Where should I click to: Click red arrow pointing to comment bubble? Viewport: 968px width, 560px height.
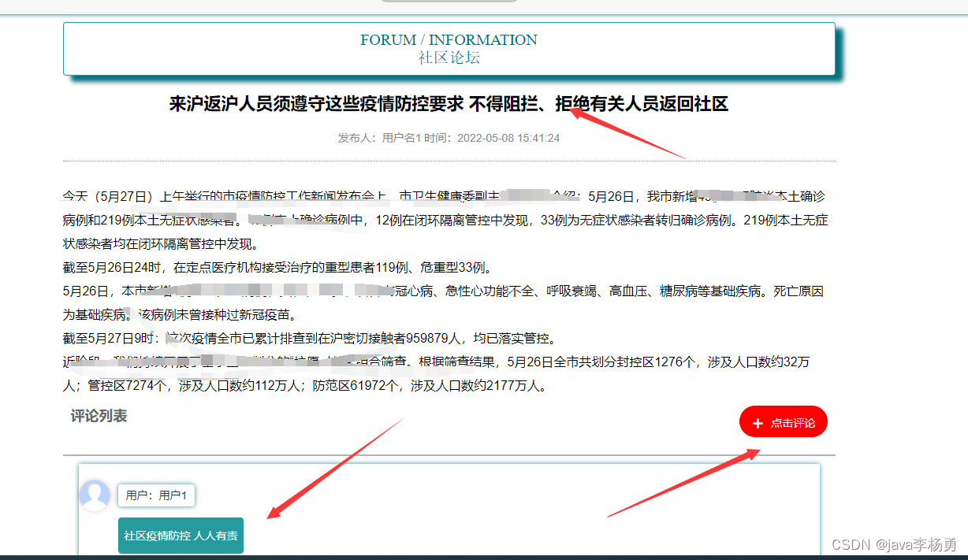335,469
